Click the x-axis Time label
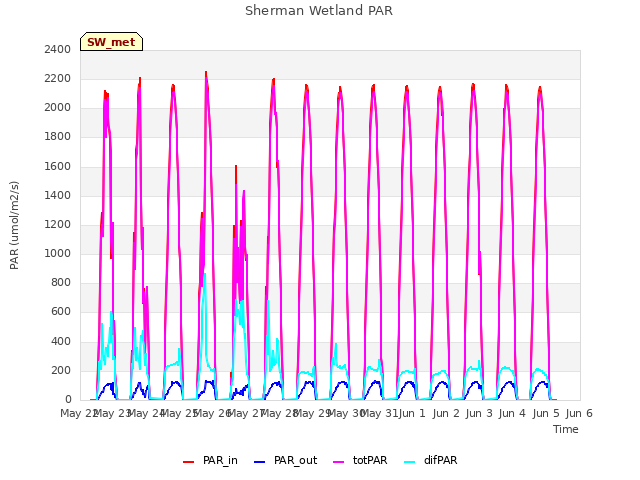Screen dimensions: 640x480 566,429
